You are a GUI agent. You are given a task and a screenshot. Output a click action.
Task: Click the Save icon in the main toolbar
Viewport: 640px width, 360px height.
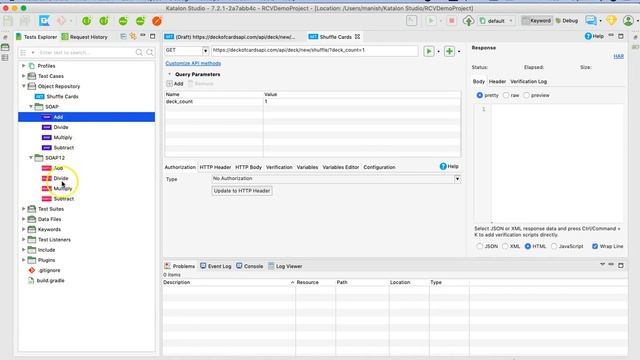pos(8,21)
